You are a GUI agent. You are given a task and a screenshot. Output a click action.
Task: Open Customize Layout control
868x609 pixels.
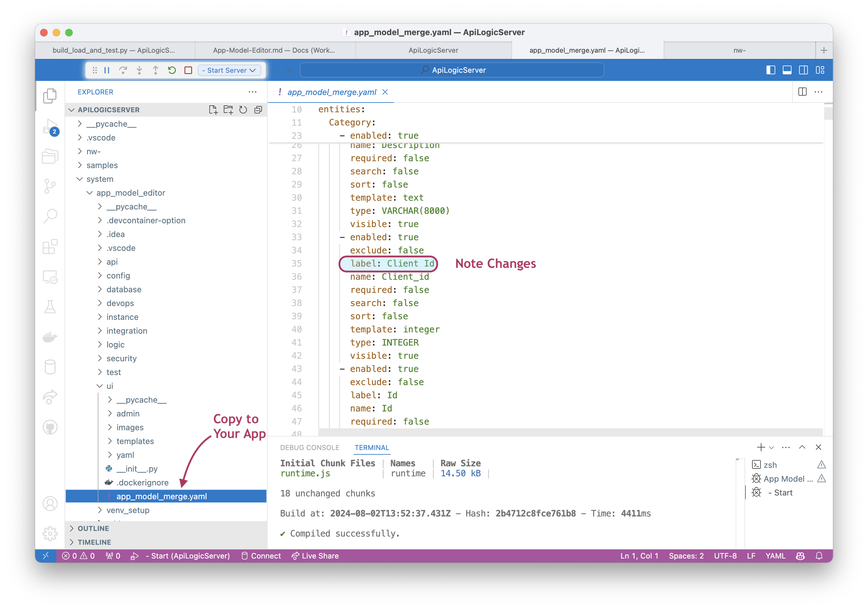[x=820, y=70]
